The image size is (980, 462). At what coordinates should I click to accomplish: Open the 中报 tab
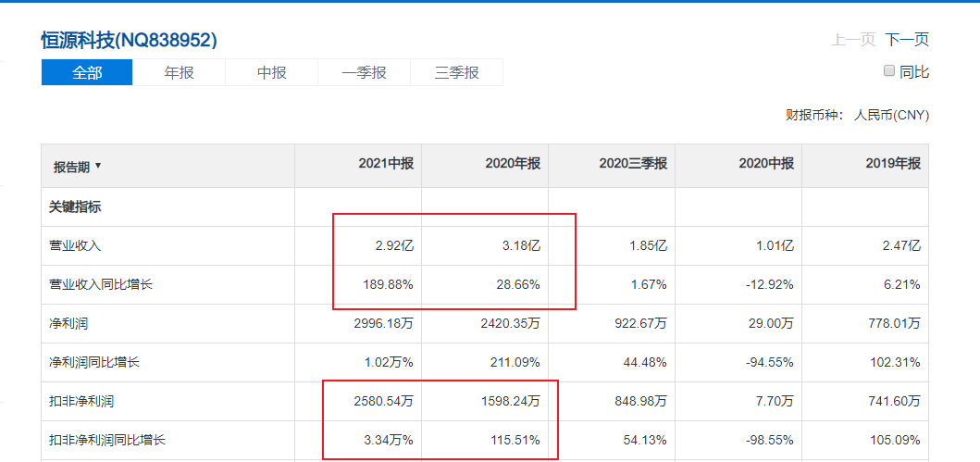271,72
